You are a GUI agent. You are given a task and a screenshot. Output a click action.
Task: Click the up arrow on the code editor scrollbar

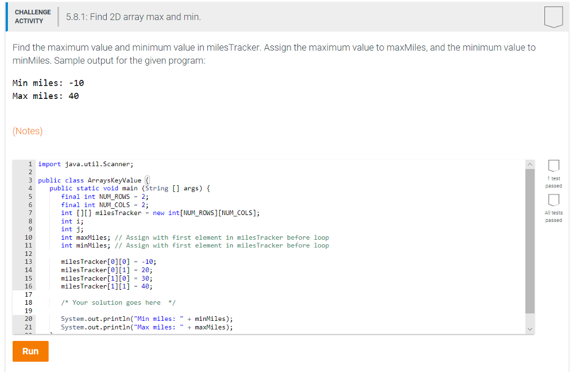pos(529,163)
